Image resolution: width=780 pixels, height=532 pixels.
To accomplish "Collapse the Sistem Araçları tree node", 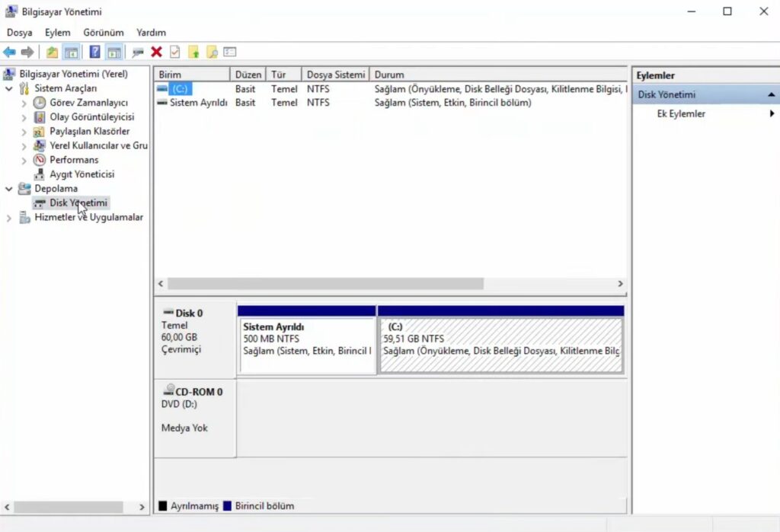I will (x=9, y=88).
